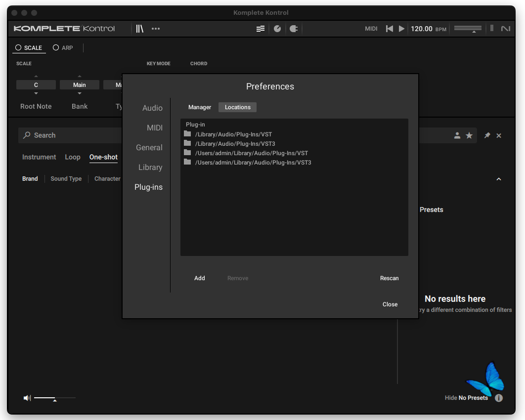Image resolution: width=525 pixels, height=420 pixels.
Task: Open the Audio preferences section
Action: click(152, 108)
